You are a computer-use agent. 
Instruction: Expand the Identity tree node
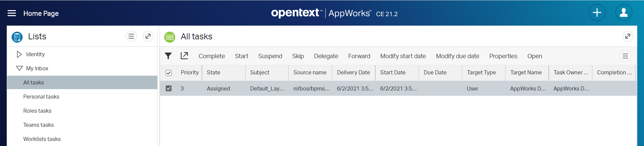(19, 54)
